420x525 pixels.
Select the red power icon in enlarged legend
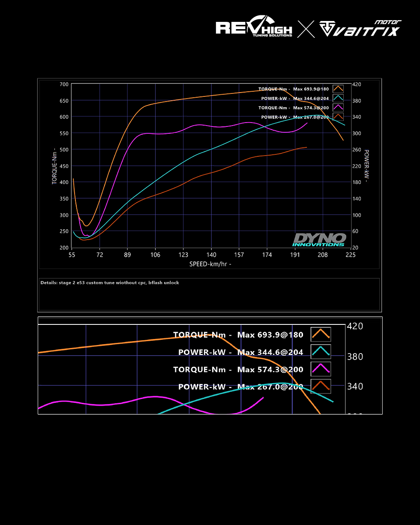tap(321, 386)
